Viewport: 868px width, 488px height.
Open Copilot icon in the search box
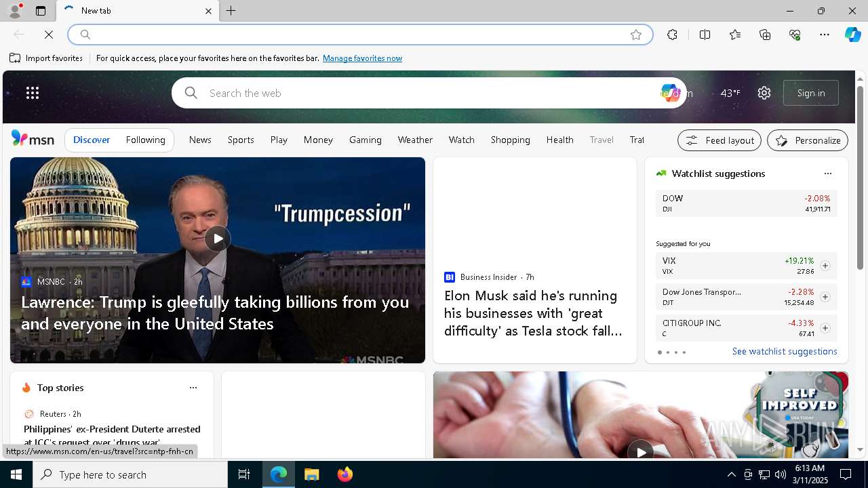pyautogui.click(x=670, y=93)
